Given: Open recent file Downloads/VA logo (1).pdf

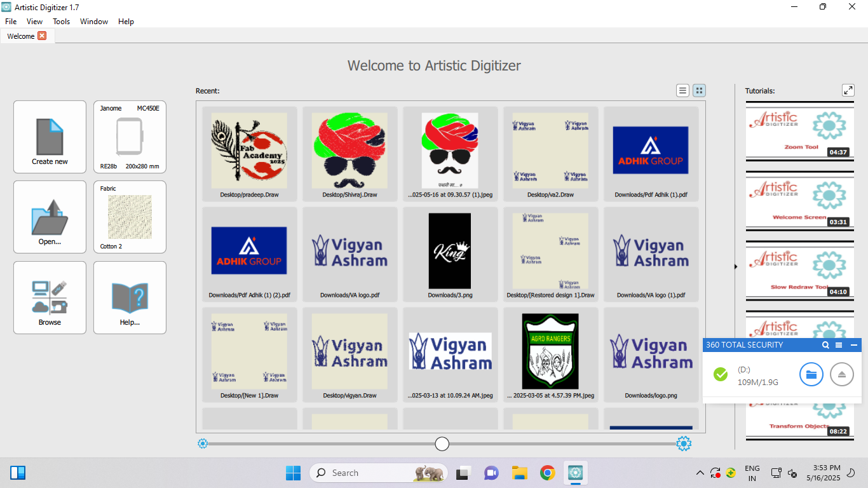Looking at the screenshot, I should [x=651, y=254].
